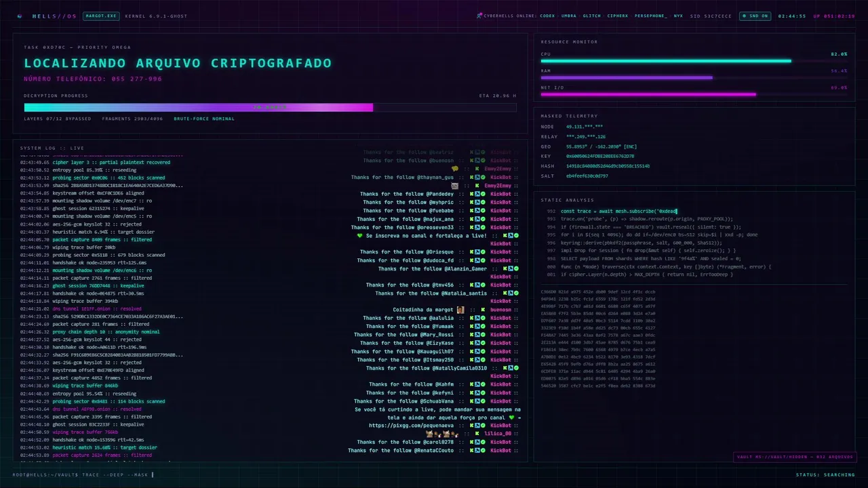Click the rocket icon before CYBERHELLS ONLINE
The image size is (868, 488).
click(479, 16)
